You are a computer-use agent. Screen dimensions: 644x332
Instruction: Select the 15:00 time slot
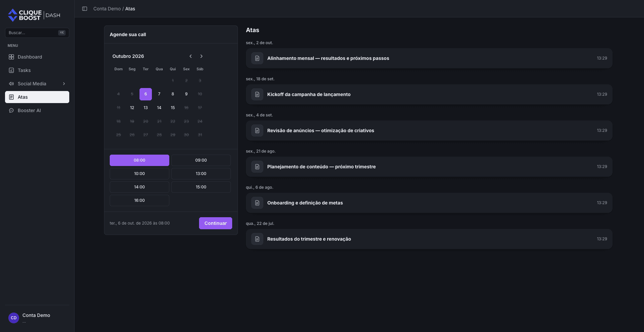201,187
